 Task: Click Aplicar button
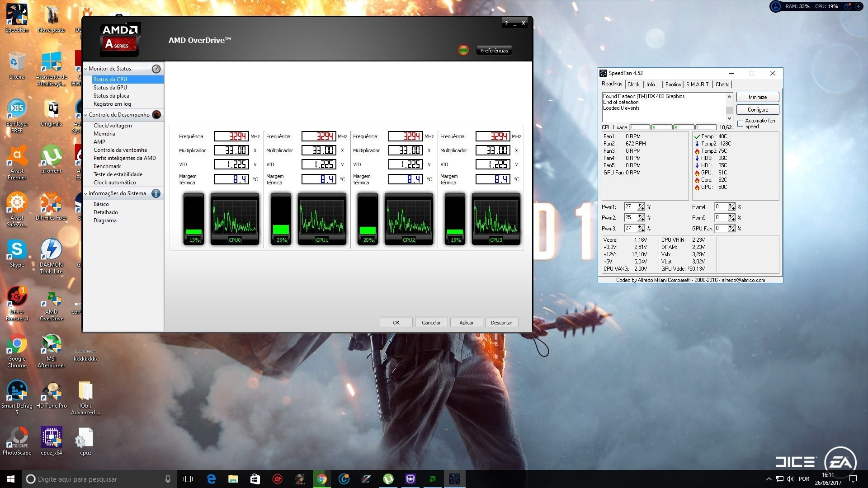click(x=467, y=323)
